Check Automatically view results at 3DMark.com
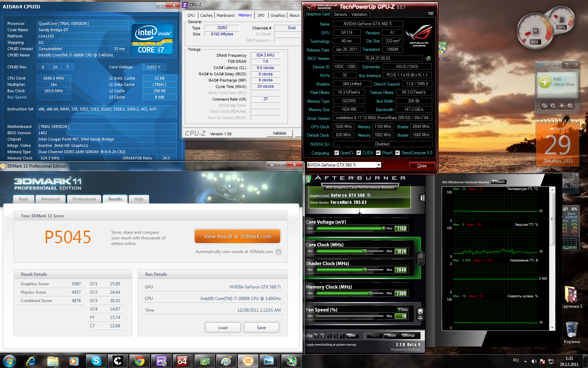The width and height of the screenshot is (588, 368). (278, 252)
